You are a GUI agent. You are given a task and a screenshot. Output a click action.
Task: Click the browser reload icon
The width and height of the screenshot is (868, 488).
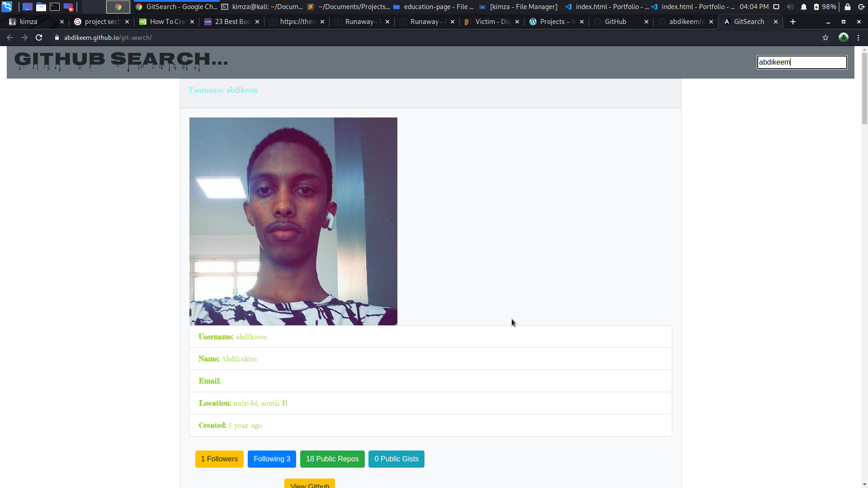[39, 38]
